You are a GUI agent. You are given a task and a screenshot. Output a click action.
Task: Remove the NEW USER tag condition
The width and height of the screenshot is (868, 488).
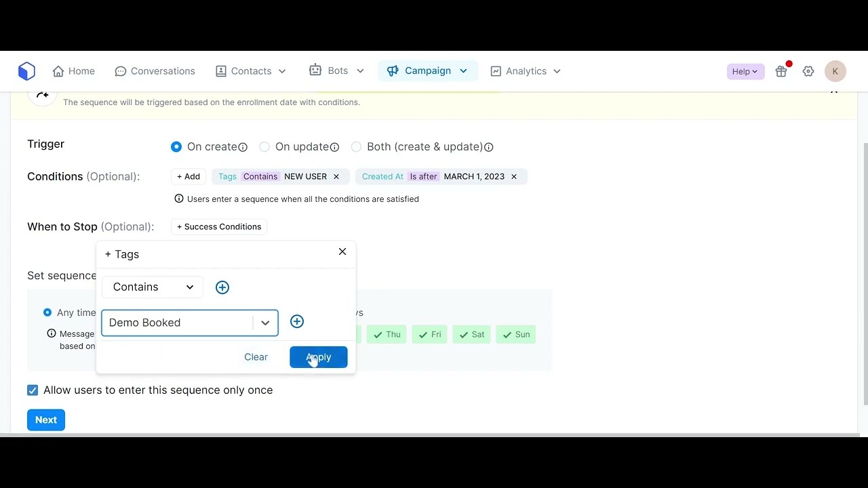336,177
